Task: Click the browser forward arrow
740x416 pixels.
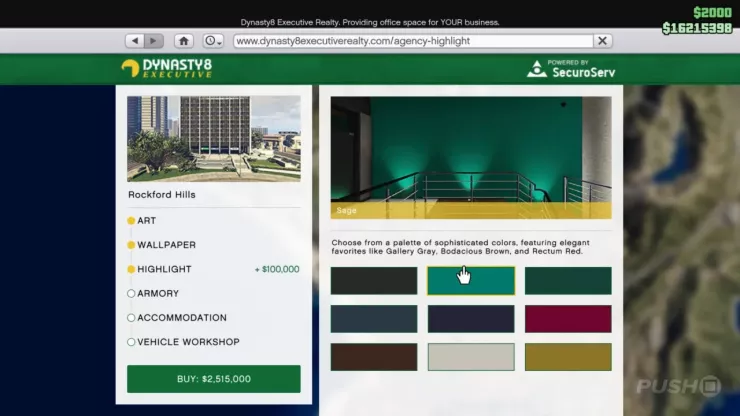Action: click(154, 41)
